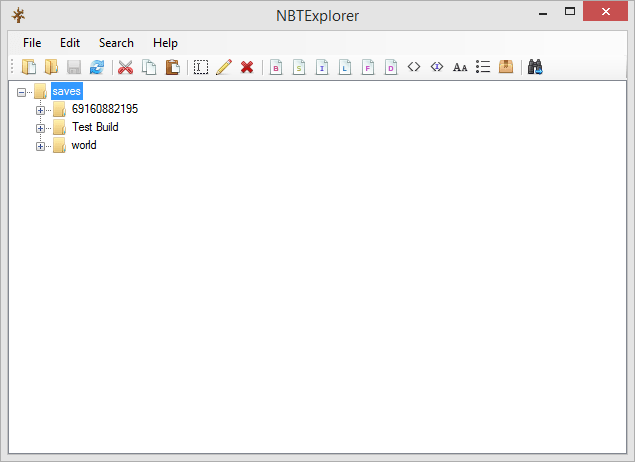Collapse the saves folder node
Screen dimensions: 635x462
click(21, 92)
